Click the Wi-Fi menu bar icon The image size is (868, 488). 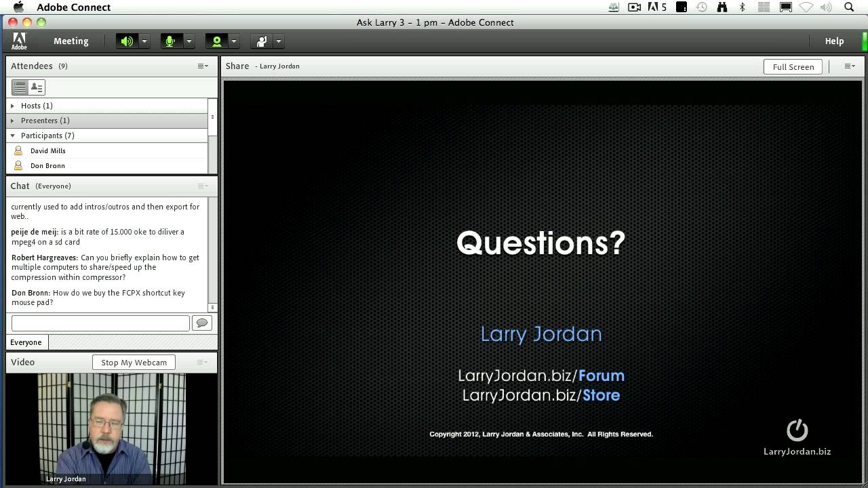coord(806,7)
